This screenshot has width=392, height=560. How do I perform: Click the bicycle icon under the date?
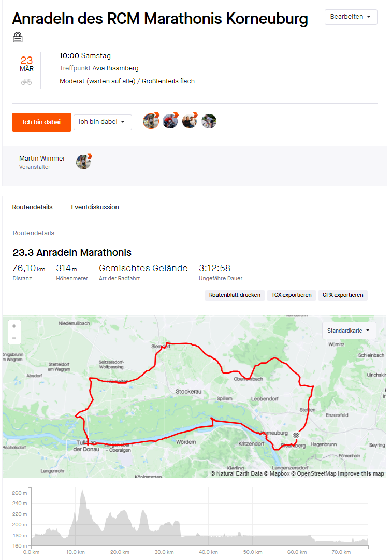[x=26, y=82]
